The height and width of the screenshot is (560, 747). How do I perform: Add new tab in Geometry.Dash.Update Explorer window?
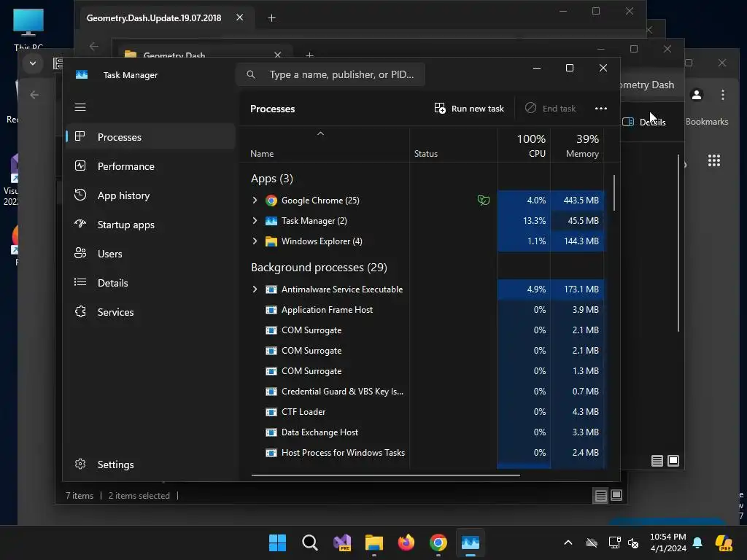pyautogui.click(x=271, y=18)
